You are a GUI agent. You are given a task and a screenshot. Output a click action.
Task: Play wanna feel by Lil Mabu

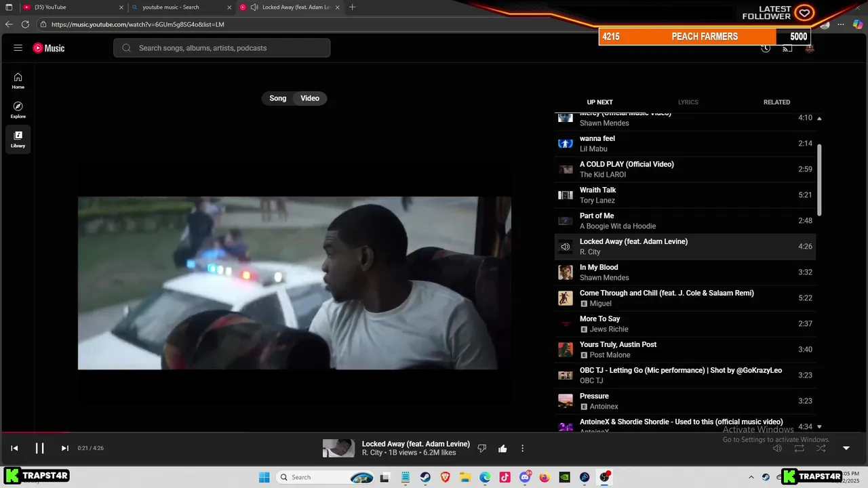click(x=685, y=144)
